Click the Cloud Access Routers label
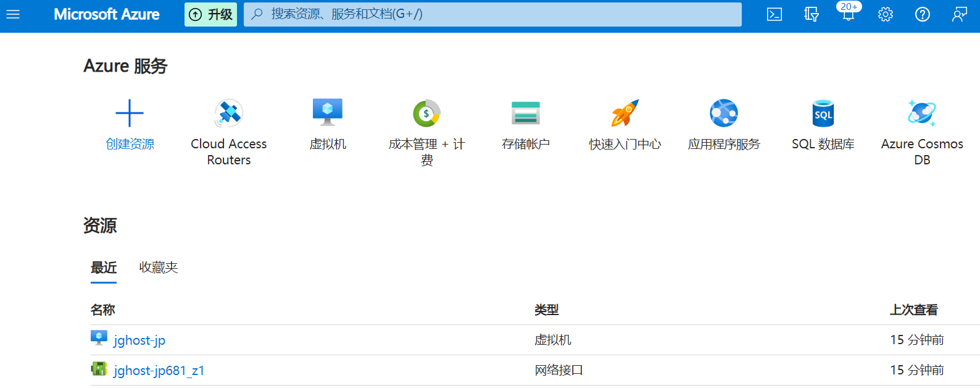The image size is (980, 388). [x=229, y=152]
